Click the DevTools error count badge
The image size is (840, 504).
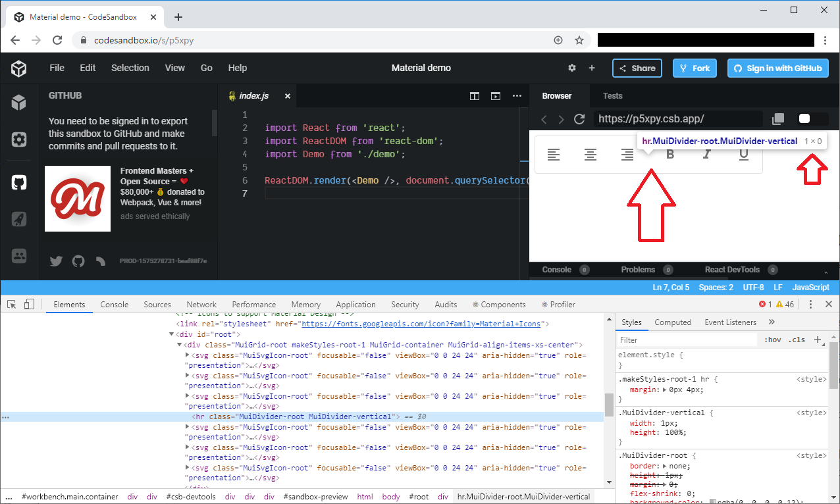point(765,304)
